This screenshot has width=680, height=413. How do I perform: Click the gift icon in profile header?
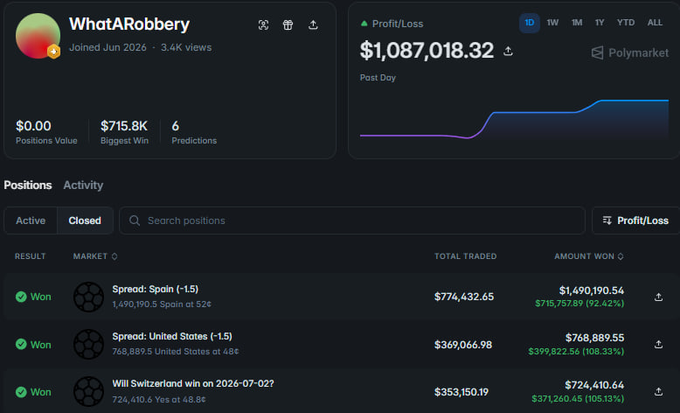click(x=288, y=25)
